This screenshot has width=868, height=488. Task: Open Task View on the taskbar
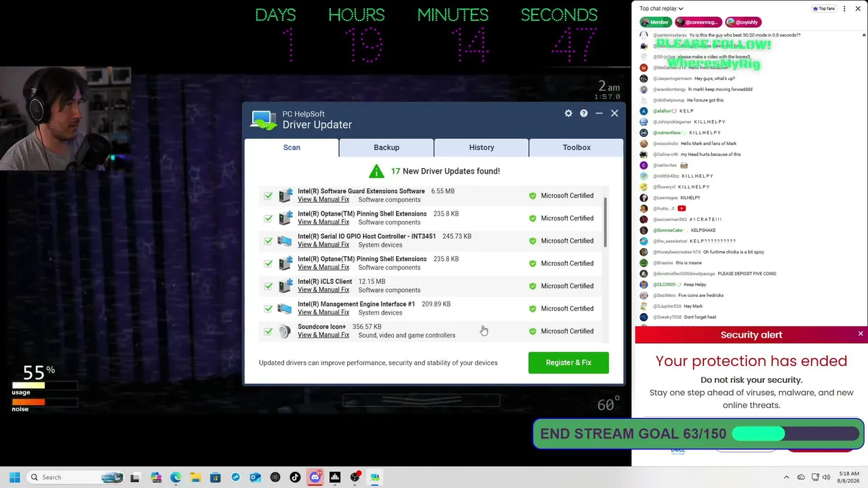pyautogui.click(x=135, y=477)
